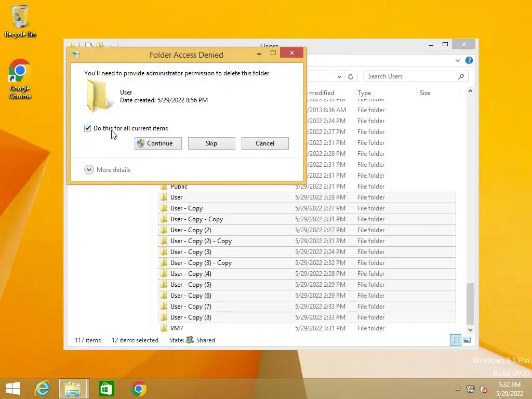Click Continue with the admin shield icon

click(x=158, y=143)
